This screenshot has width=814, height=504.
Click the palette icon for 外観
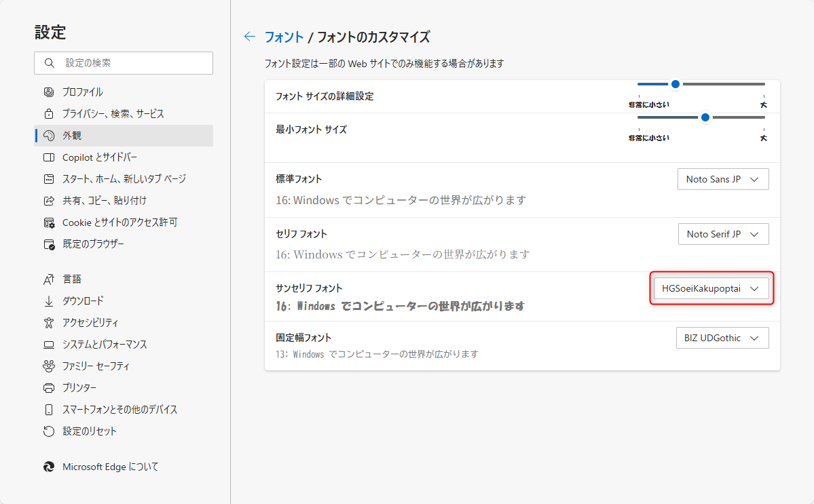coord(49,136)
